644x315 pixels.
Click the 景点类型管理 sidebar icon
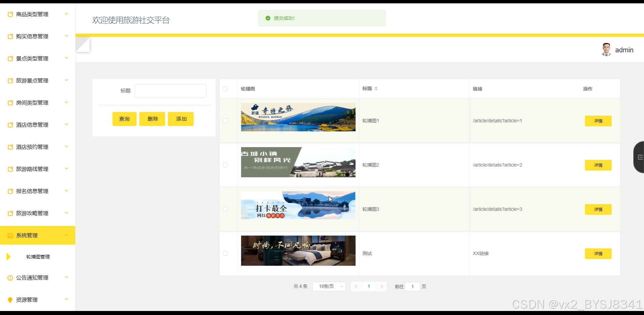pos(10,59)
